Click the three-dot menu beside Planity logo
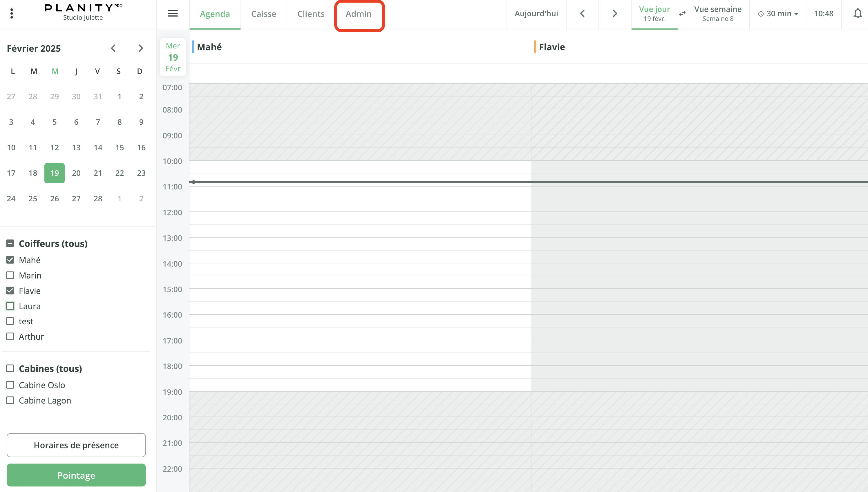The height and width of the screenshot is (492, 868). pos(12,13)
